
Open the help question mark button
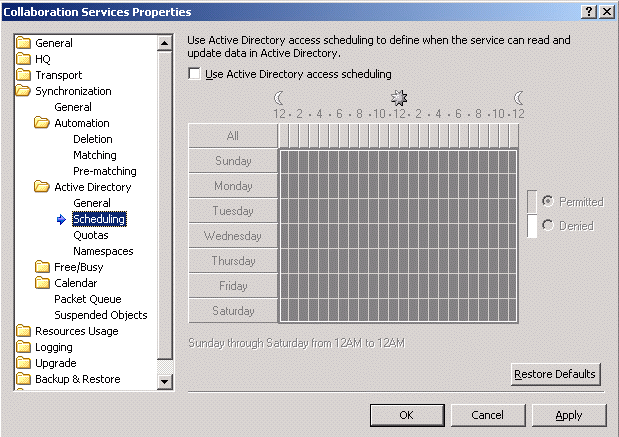click(x=589, y=12)
